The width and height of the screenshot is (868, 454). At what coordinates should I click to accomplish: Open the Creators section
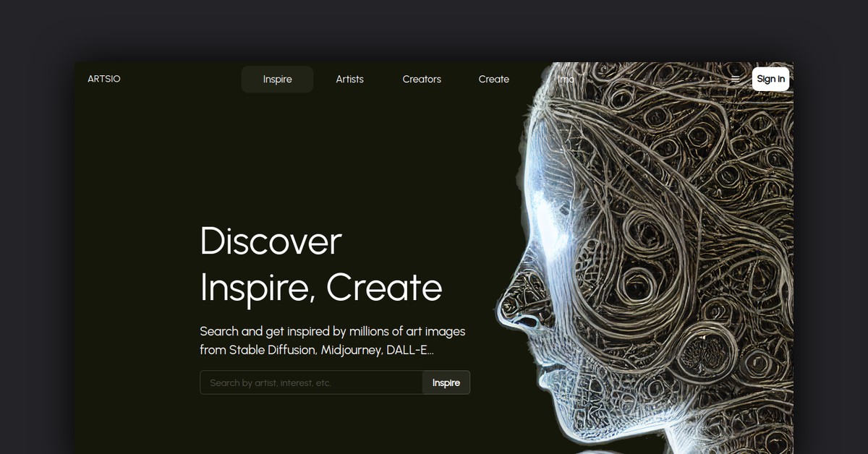point(422,79)
